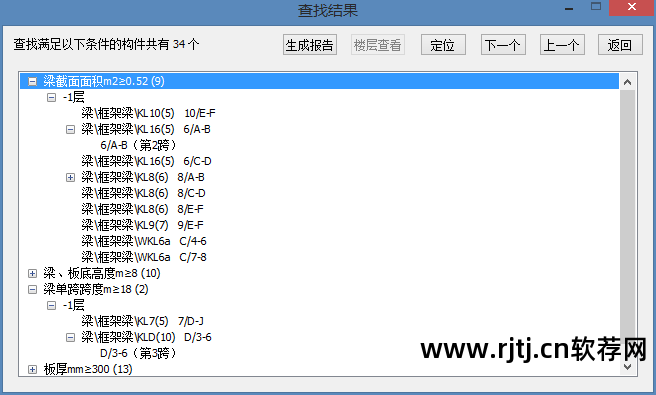Screen dimensions: 656x395
Task: Collapse the KLD(10) D/3-6 beam node
Action: [70, 337]
